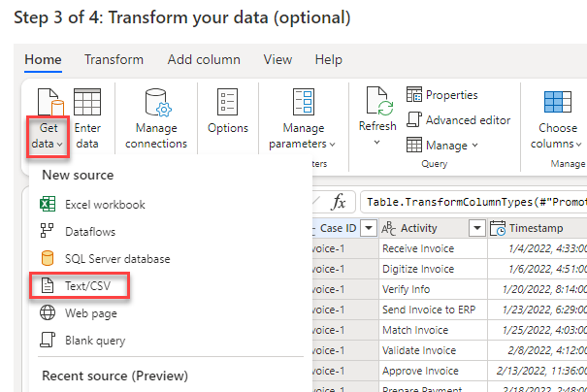
Task: Click the Send Invoice to ERP cell
Action: tap(433, 310)
